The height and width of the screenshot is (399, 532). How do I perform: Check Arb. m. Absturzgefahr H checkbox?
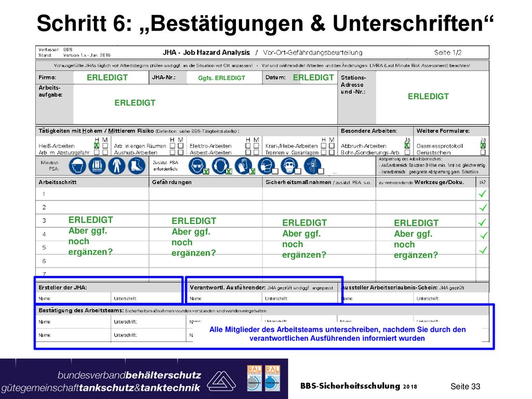[97, 152]
